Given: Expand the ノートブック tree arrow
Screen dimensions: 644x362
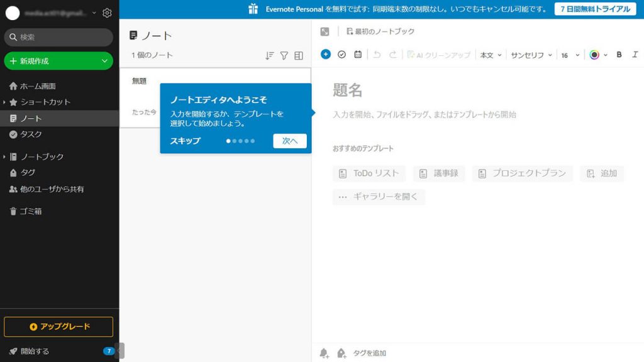Looking at the screenshot, I should (x=4, y=156).
